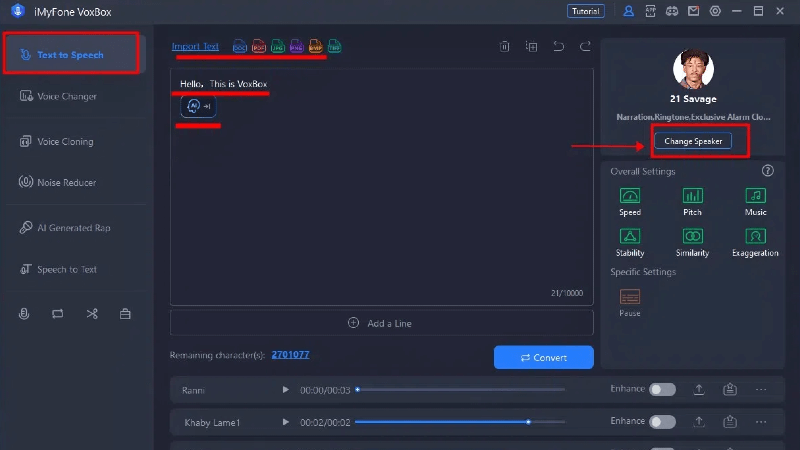The width and height of the screenshot is (800, 450).
Task: Click the iMyFone VoxBox logo icon
Action: (18, 11)
